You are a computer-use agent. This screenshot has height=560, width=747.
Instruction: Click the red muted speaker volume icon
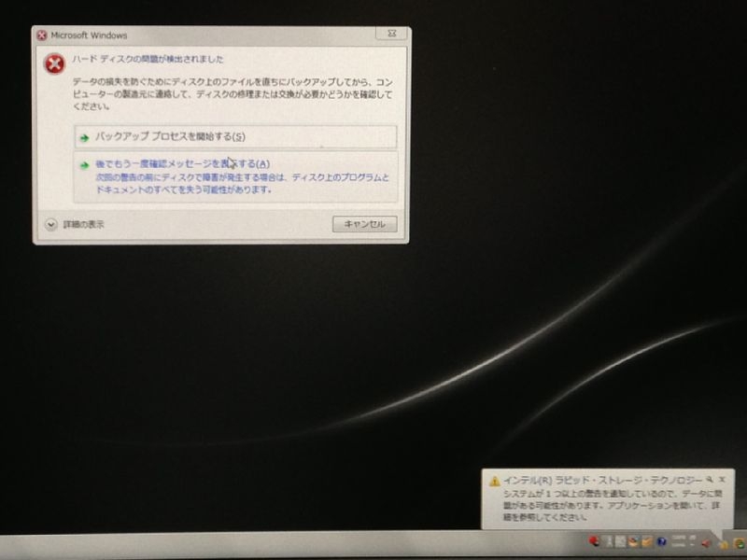[706, 543]
